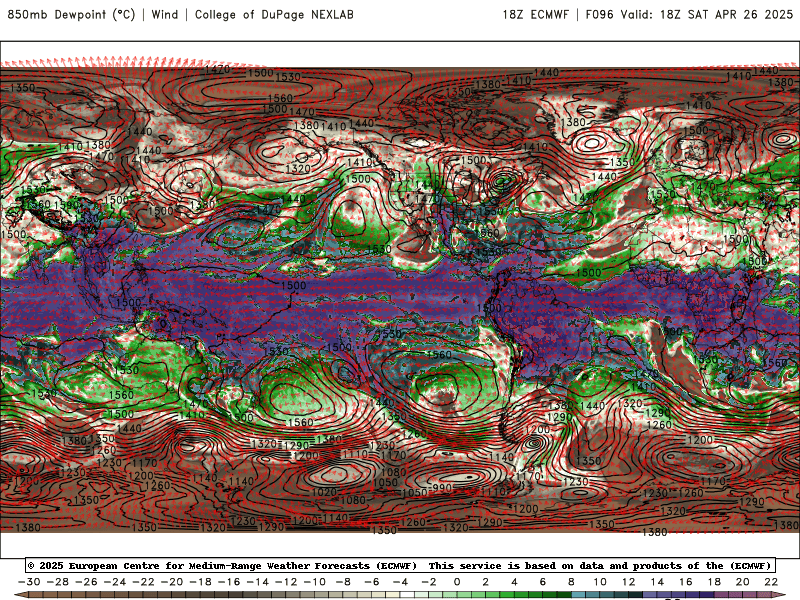This screenshot has width=800, height=600.
Task: Click the '-28' color scale label
Action: pos(58,582)
